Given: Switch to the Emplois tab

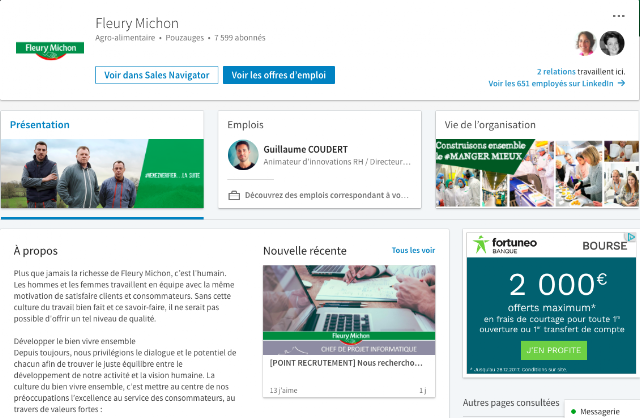Looking at the screenshot, I should (x=245, y=125).
